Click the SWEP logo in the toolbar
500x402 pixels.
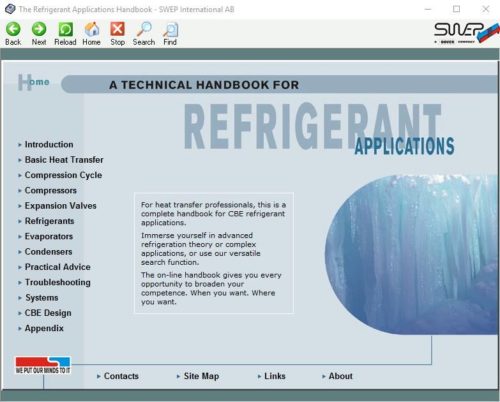click(x=467, y=33)
